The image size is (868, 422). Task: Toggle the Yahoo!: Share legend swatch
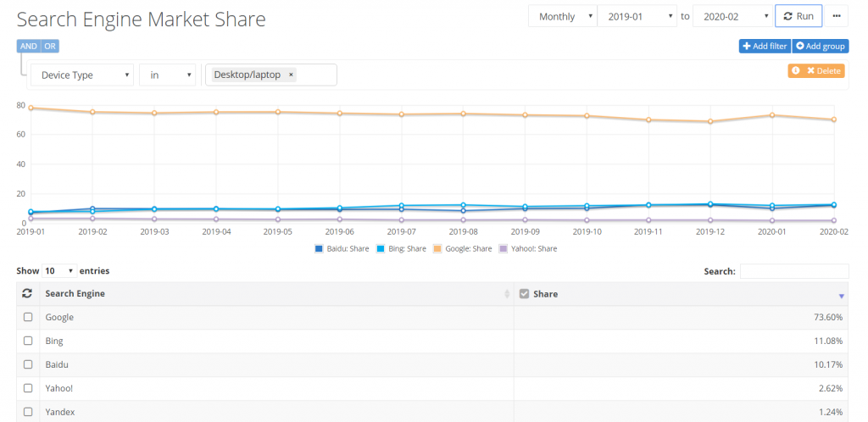coord(504,249)
